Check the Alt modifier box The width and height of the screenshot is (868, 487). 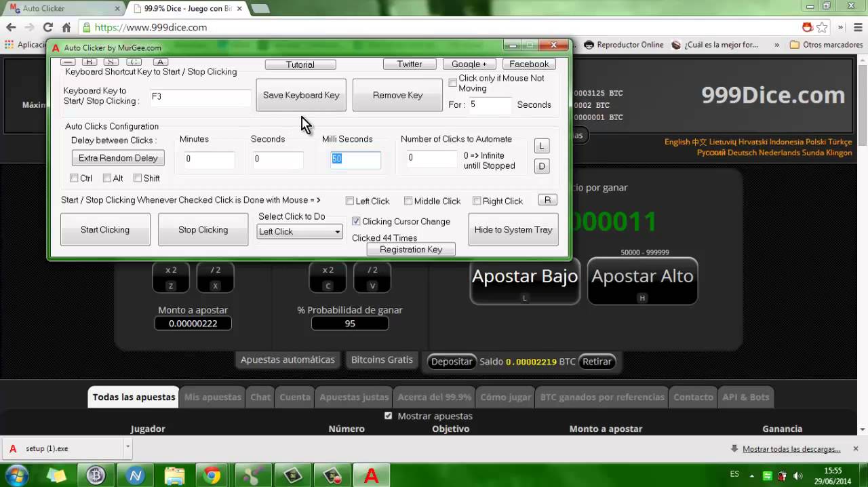coord(107,178)
